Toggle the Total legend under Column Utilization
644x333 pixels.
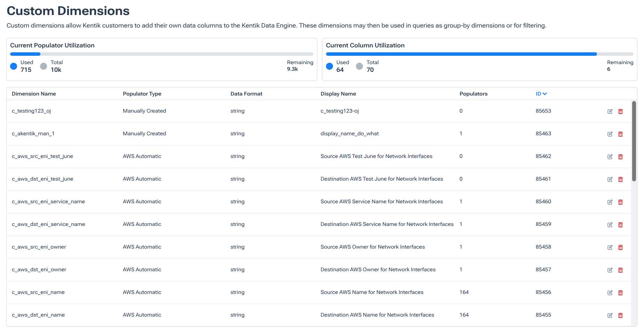pyautogui.click(x=369, y=66)
